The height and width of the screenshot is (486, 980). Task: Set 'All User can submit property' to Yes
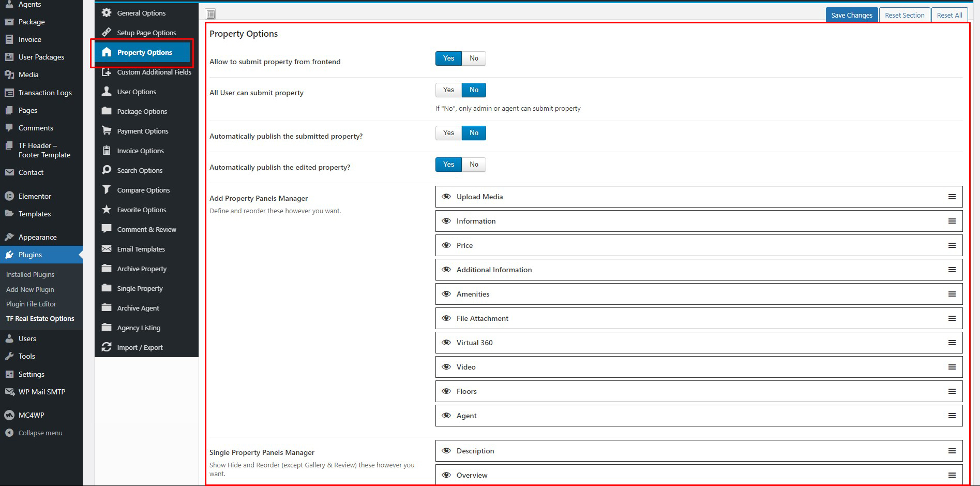point(448,90)
